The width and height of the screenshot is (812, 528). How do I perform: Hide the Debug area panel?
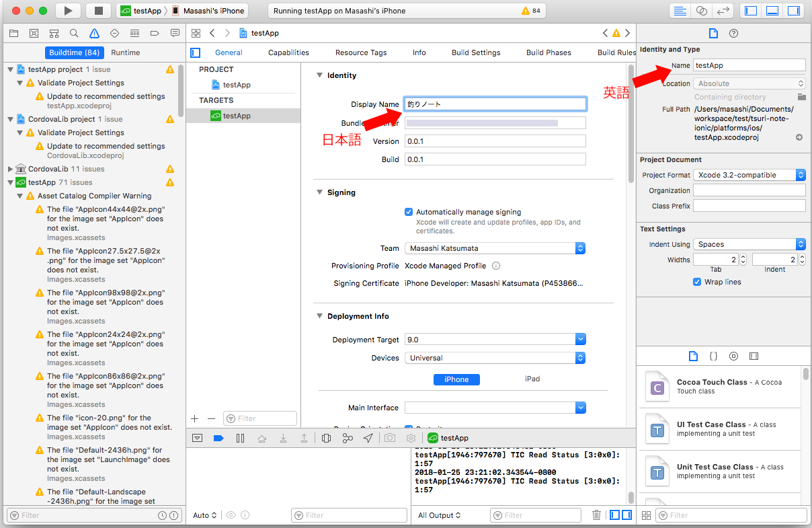tap(772, 11)
